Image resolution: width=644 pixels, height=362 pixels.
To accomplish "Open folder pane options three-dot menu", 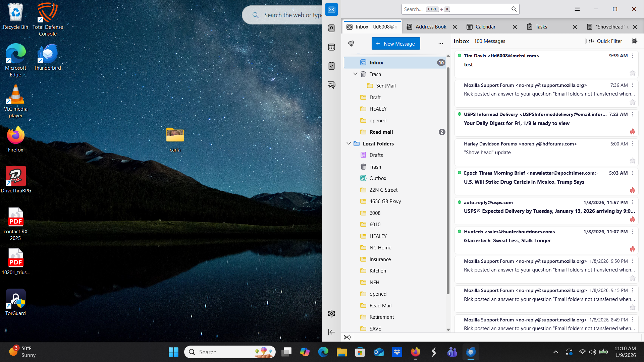I will (440, 44).
